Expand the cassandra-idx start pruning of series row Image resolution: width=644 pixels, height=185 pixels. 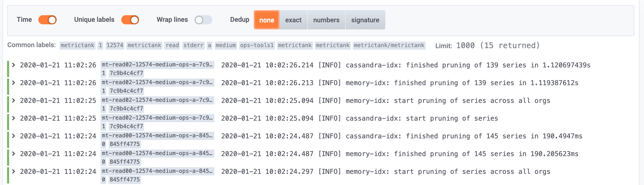pyautogui.click(x=14, y=118)
